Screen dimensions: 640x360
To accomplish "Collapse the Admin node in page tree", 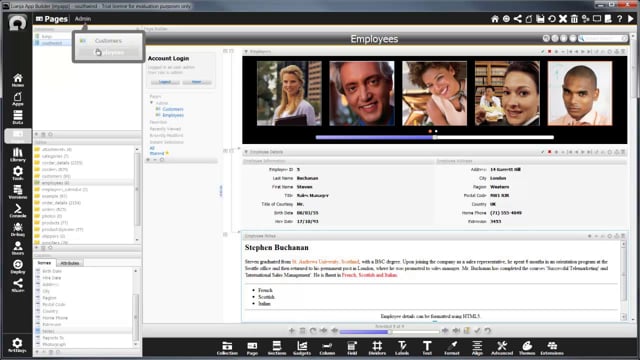I will click(x=152, y=103).
